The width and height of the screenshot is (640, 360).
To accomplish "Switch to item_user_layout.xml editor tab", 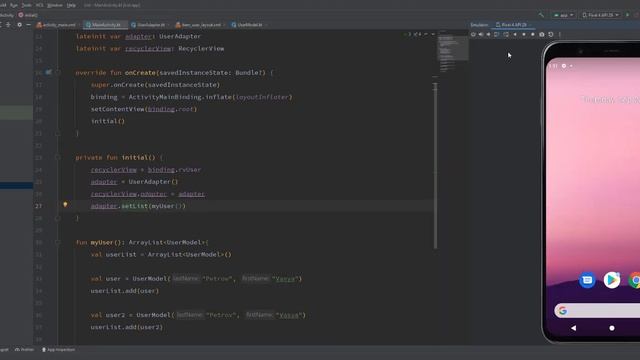I will (x=200, y=25).
